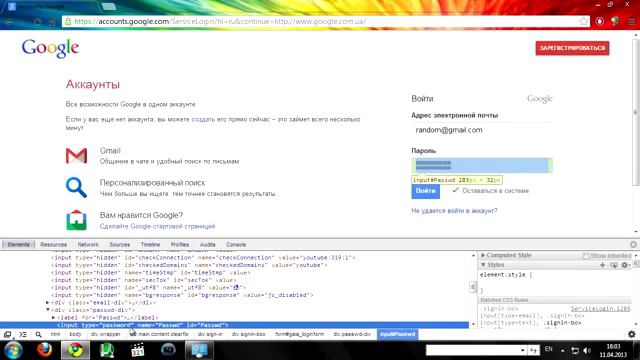
Task: Open Styles gear options menu
Action: pyautogui.click(x=625, y=265)
